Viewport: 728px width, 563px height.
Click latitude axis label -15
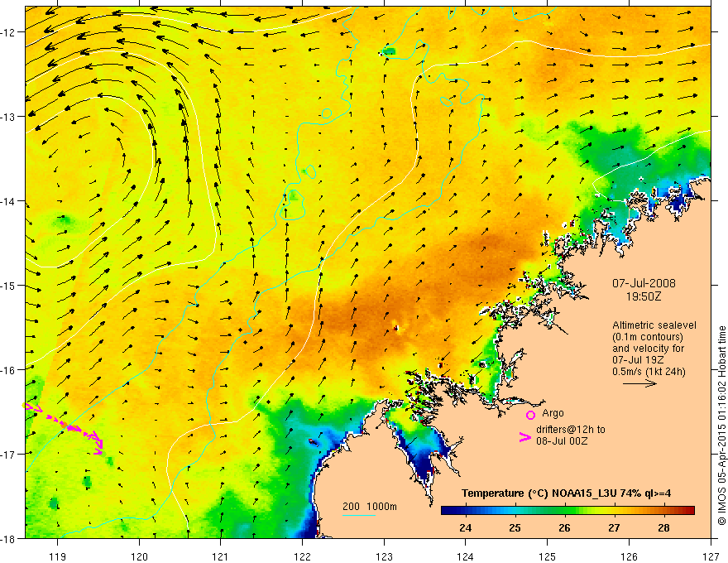[8, 286]
